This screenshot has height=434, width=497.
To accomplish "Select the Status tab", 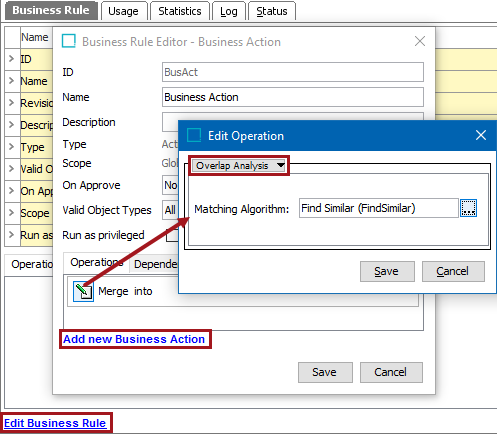I will [x=272, y=11].
